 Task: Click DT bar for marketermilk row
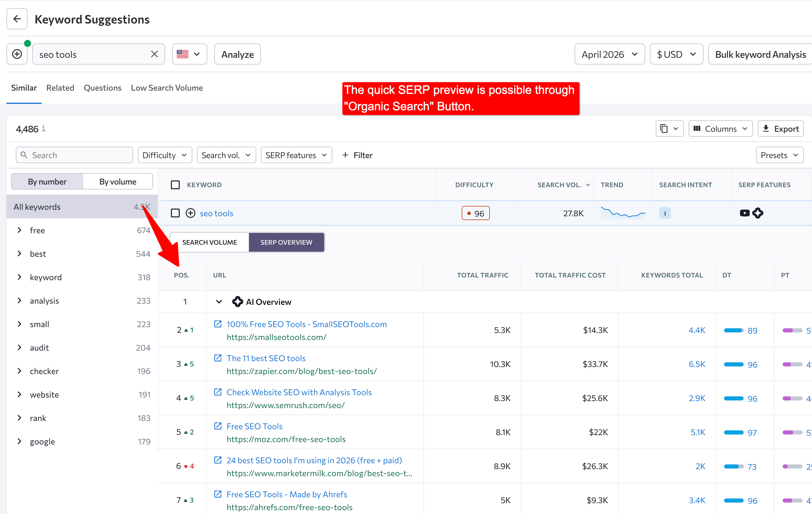[x=734, y=466]
